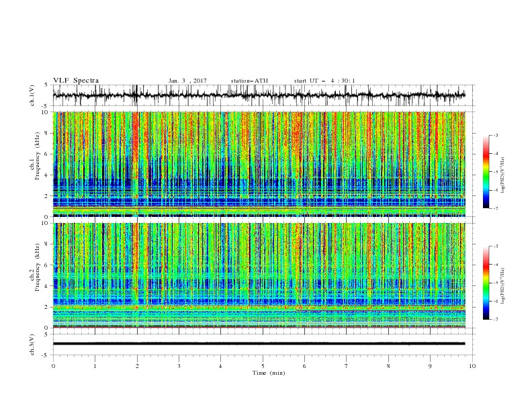
Task: Click the "0" tick on the Time axis
Action: click(x=53, y=366)
